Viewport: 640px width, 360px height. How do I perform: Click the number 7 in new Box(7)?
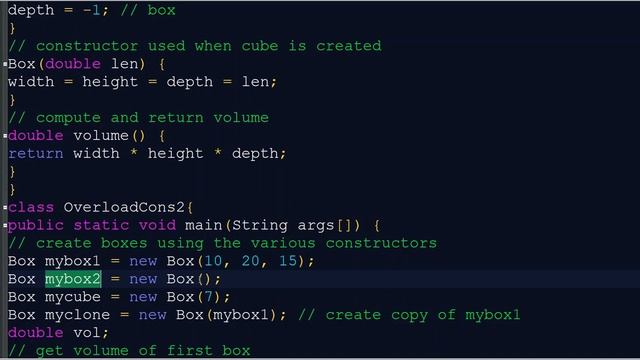208,297
